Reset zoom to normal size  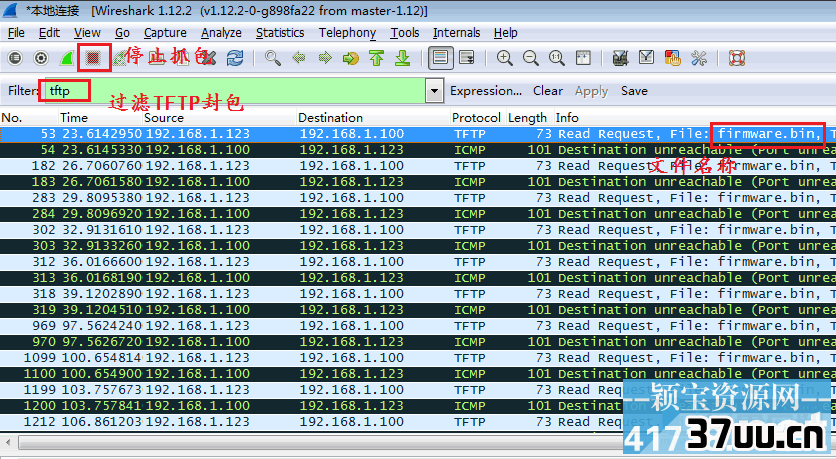557,58
